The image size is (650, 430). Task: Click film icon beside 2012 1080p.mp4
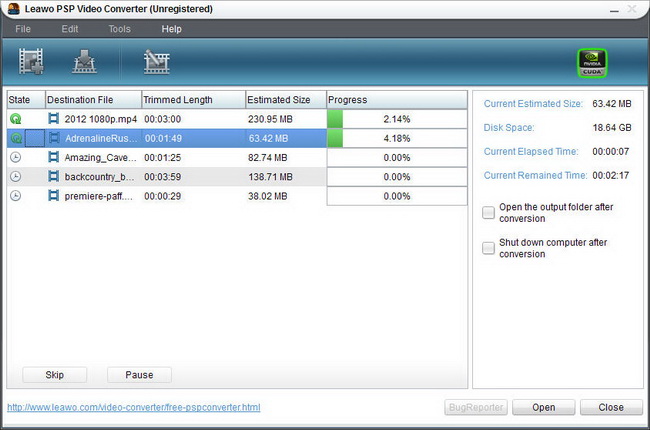[53, 119]
